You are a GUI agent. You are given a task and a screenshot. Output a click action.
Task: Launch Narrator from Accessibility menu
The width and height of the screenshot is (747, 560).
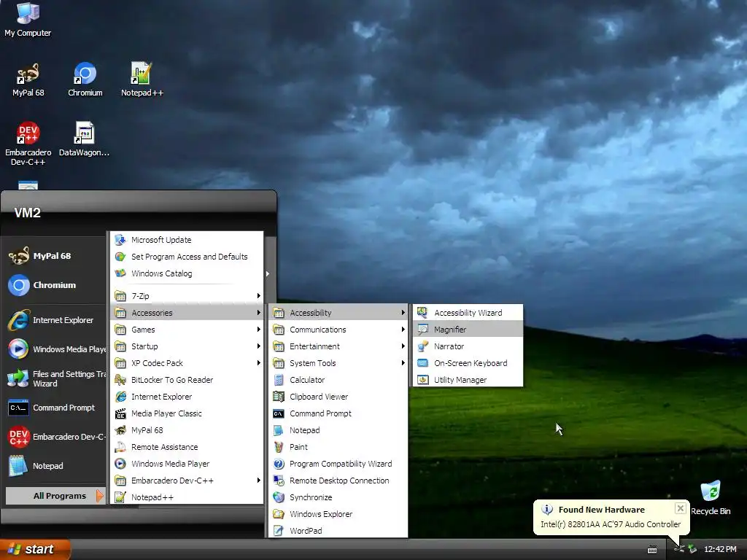tap(468, 346)
